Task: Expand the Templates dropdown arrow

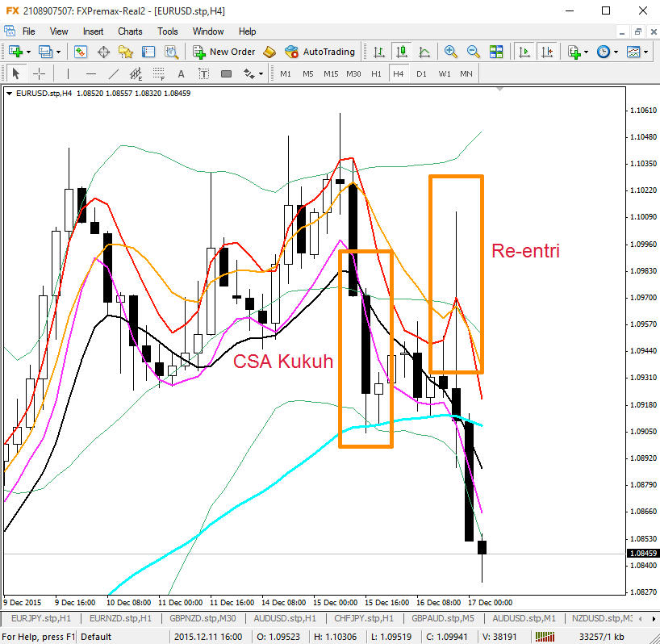Action: (645, 52)
